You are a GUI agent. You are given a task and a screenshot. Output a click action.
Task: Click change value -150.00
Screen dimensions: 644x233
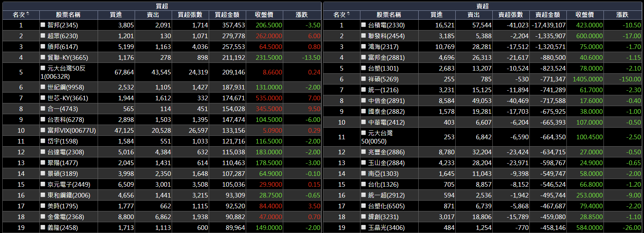click(630, 79)
